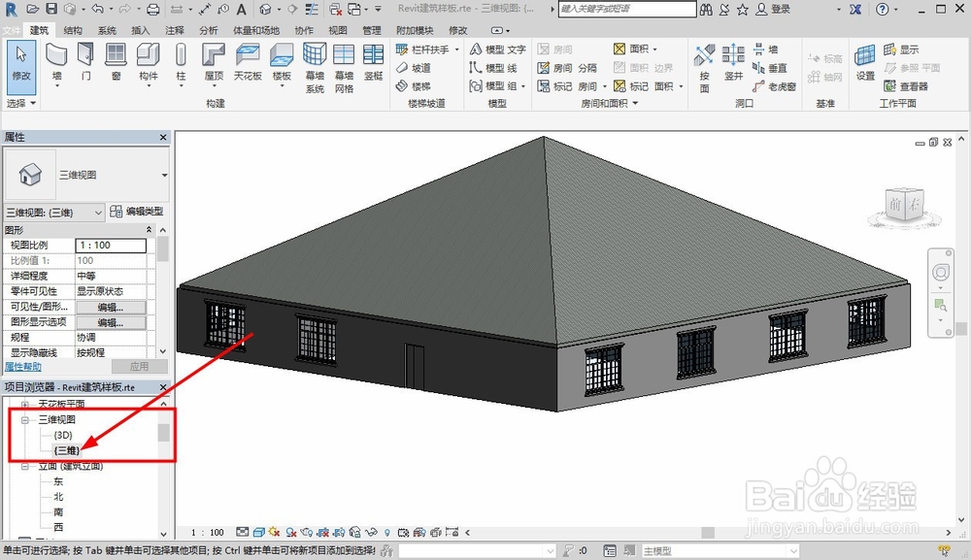Click the 模型文字 model text tool
Image resolution: width=971 pixels, height=560 pixels.
498,49
